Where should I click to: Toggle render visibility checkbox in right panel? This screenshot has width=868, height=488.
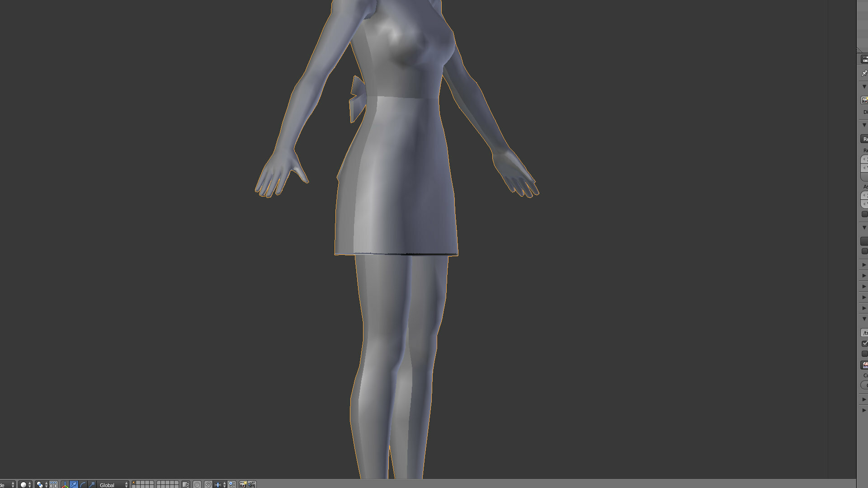864,343
